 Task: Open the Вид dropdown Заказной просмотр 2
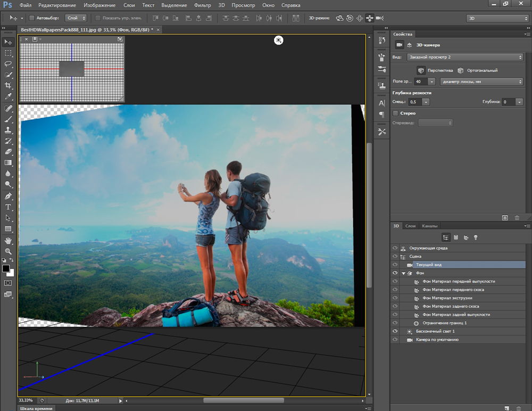pos(464,57)
